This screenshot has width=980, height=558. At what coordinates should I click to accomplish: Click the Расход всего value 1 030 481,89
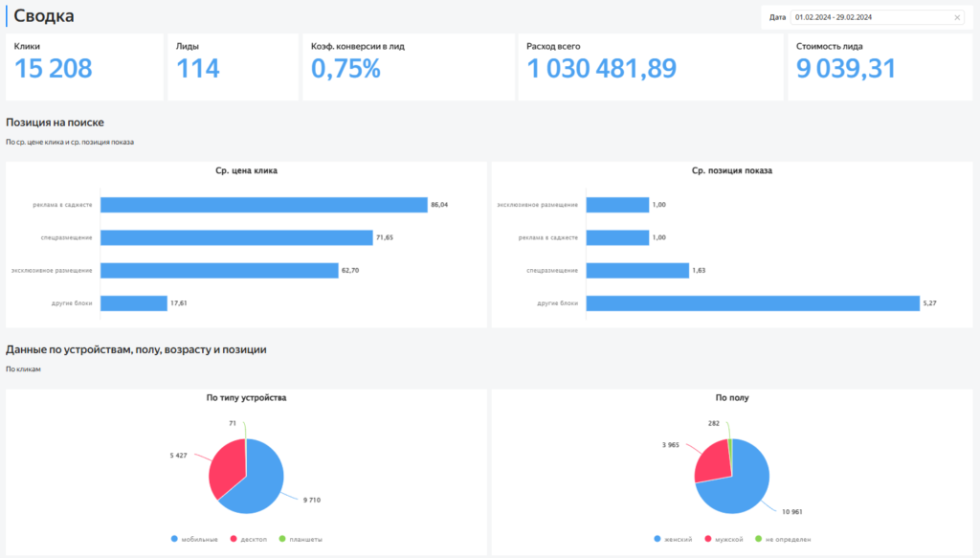(x=602, y=69)
